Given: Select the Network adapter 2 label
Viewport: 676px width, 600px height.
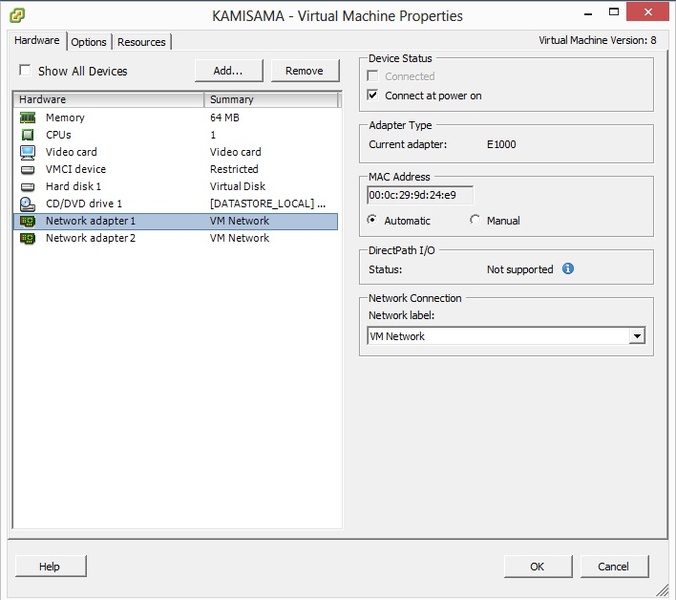Looking at the screenshot, I should coord(91,238).
